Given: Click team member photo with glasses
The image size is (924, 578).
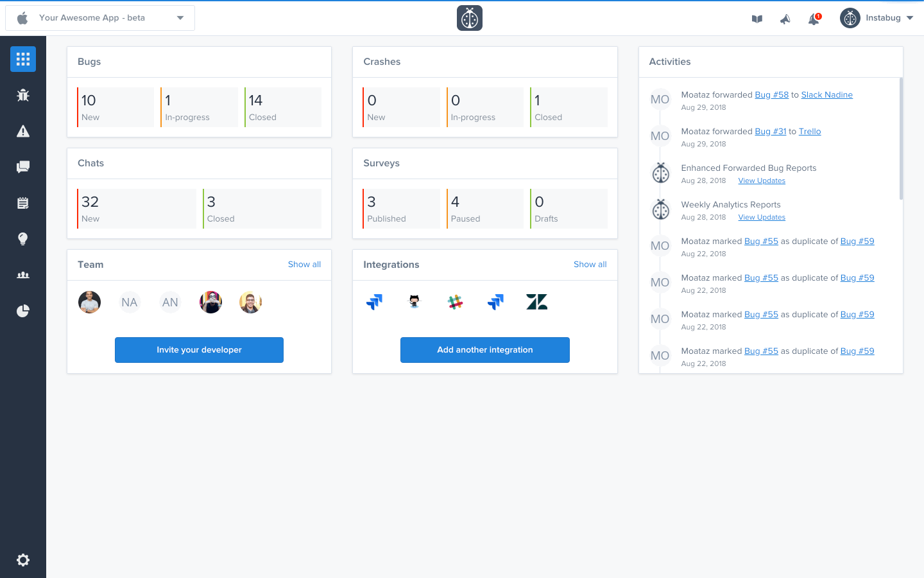Looking at the screenshot, I should [251, 302].
